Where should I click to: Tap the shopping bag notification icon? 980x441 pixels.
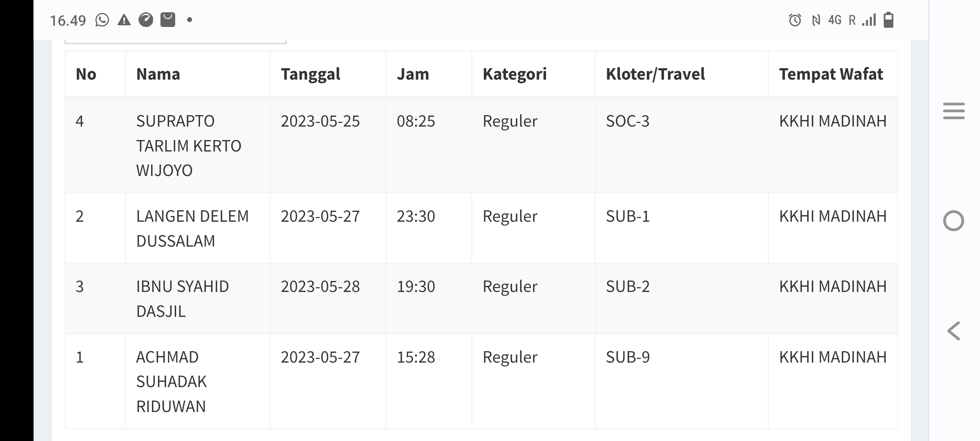pyautogui.click(x=168, y=20)
